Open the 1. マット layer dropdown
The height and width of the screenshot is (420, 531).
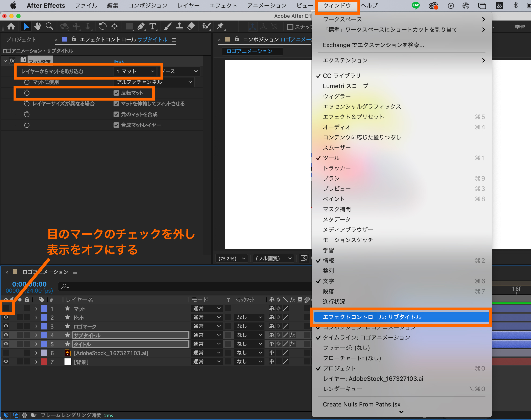(x=135, y=71)
